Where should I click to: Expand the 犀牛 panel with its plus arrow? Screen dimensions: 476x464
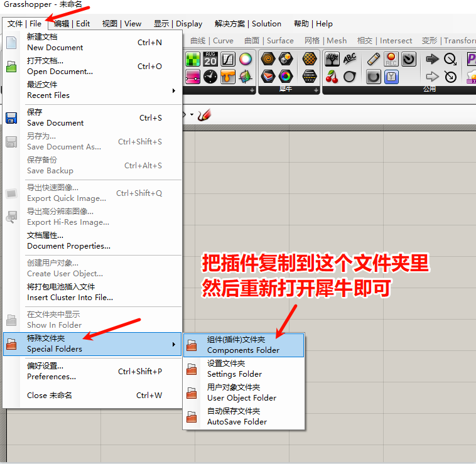tap(316, 90)
